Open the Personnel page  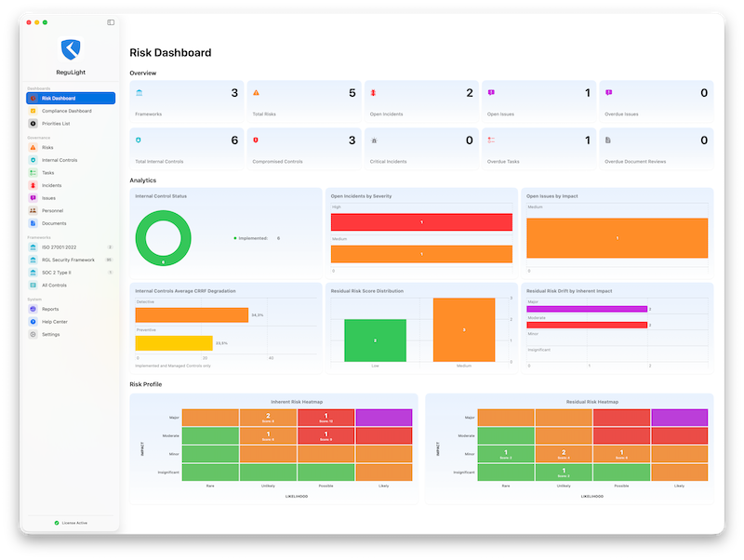(52, 210)
